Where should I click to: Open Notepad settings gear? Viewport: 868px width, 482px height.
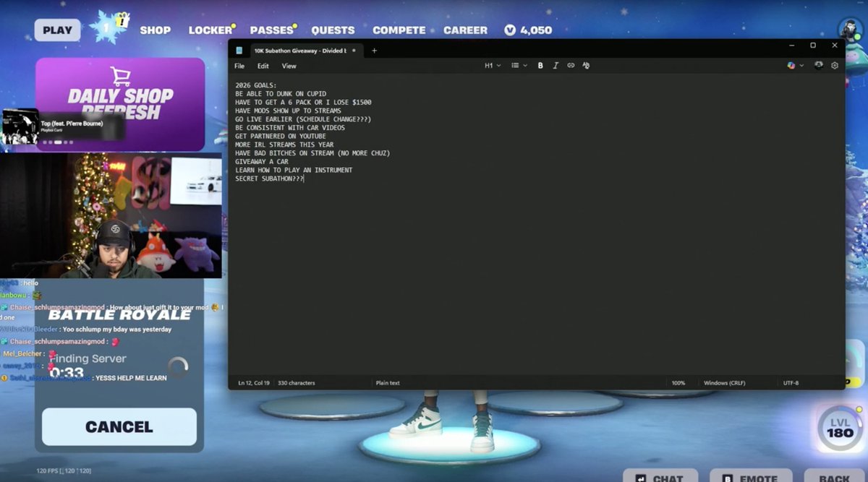(x=835, y=66)
